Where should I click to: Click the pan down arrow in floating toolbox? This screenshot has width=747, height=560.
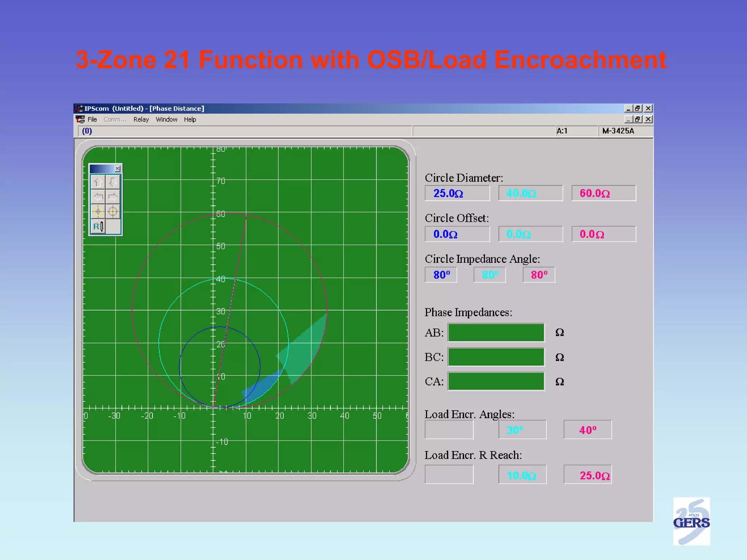(113, 182)
